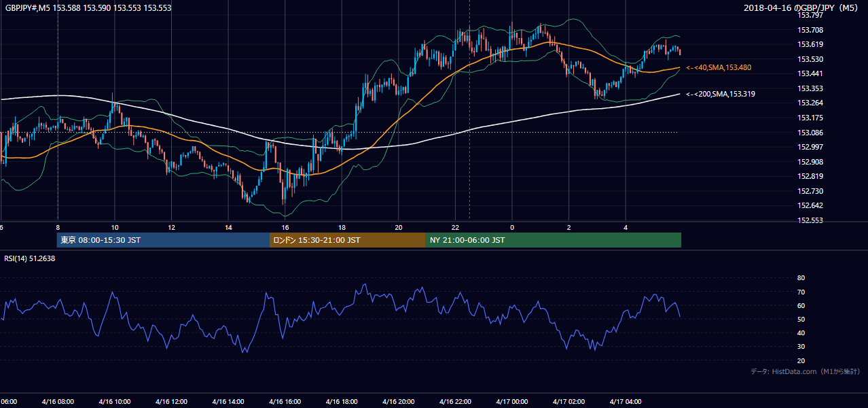The width and height of the screenshot is (868, 408).
Task: Select the NY session bar 21:00-06:00 JST
Action: (554, 240)
